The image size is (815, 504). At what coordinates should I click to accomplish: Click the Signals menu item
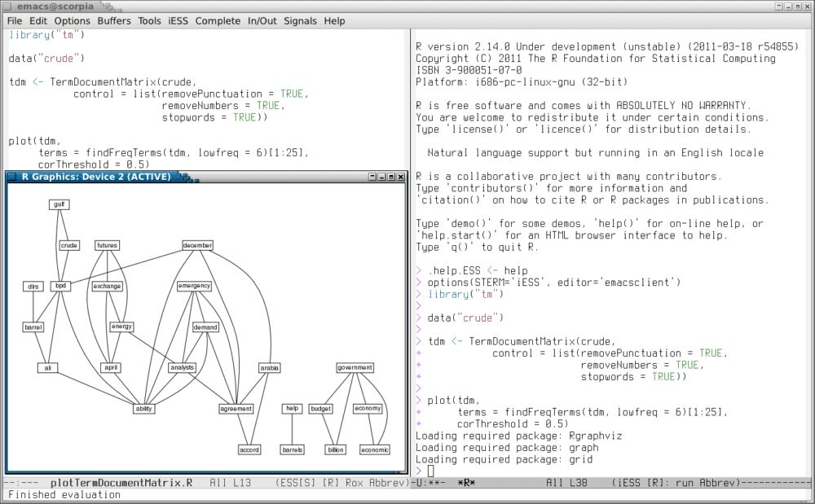click(x=300, y=20)
